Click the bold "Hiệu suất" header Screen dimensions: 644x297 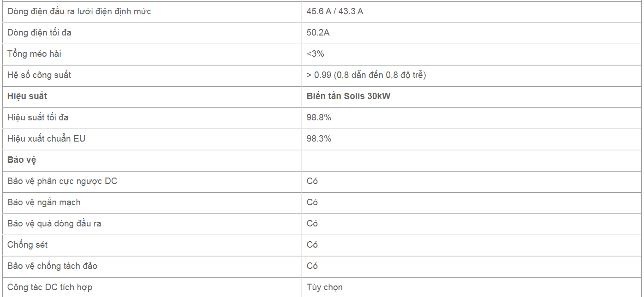pyautogui.click(x=27, y=96)
